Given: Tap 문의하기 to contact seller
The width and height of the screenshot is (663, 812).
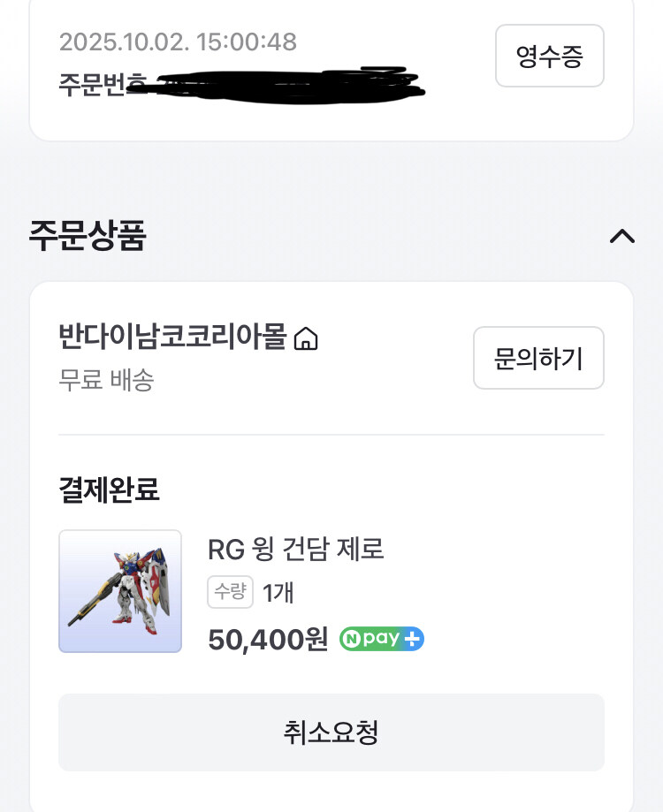Looking at the screenshot, I should (538, 358).
